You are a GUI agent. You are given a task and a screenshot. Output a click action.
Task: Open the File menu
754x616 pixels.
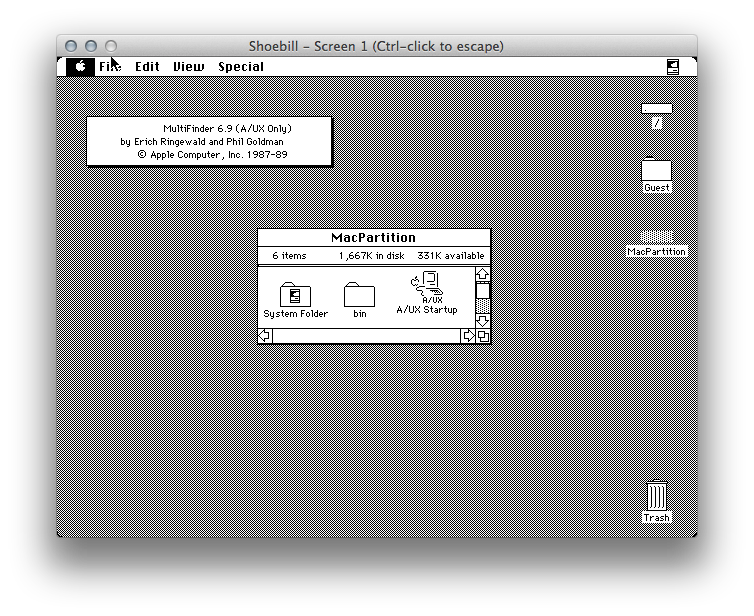pyautogui.click(x=110, y=66)
